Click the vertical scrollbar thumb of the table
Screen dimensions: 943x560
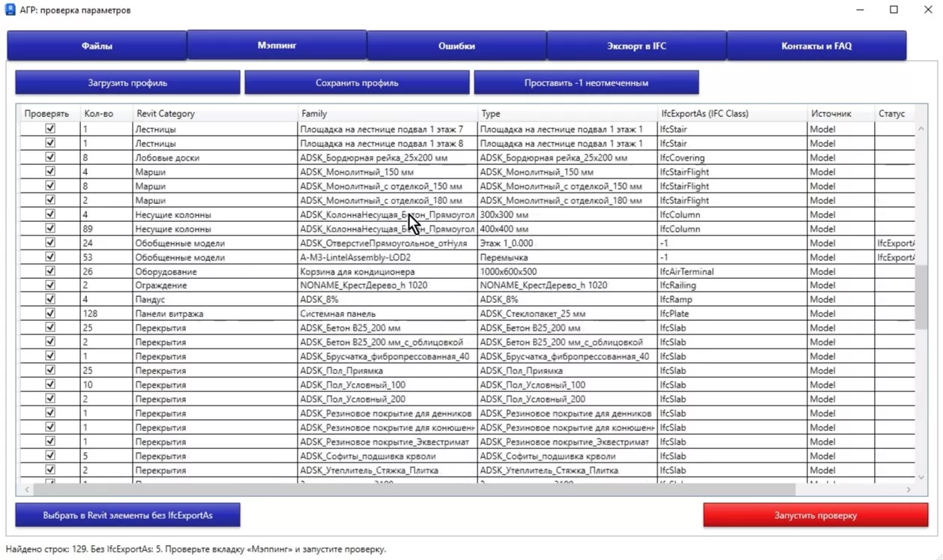[921, 298]
